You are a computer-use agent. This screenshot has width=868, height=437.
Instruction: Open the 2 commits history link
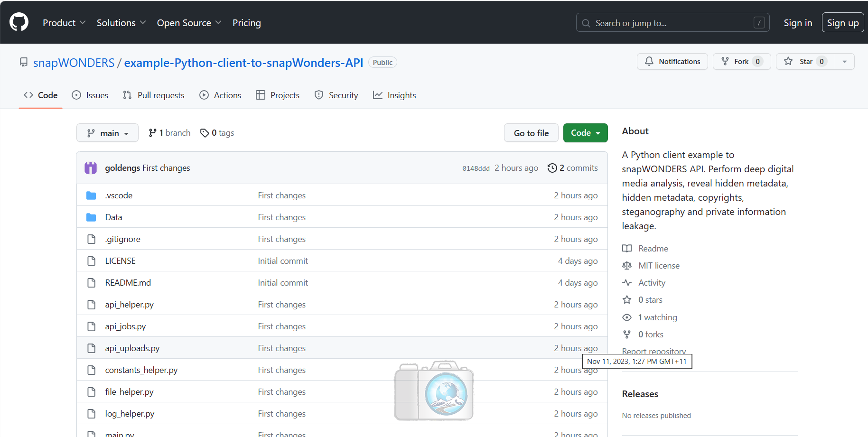(572, 168)
